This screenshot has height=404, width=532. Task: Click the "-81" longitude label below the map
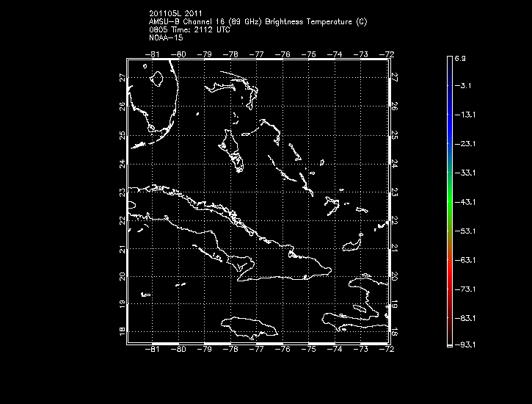click(x=153, y=349)
